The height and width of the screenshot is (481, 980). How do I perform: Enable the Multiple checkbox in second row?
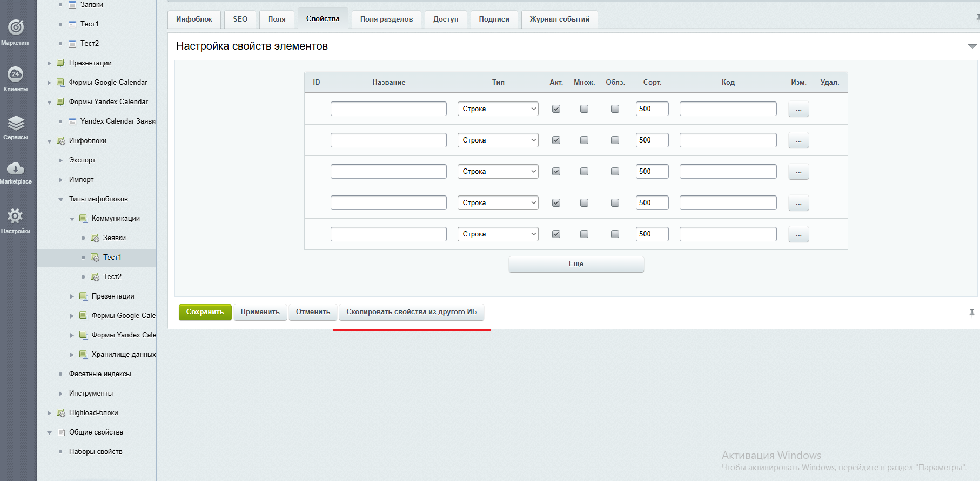click(584, 140)
